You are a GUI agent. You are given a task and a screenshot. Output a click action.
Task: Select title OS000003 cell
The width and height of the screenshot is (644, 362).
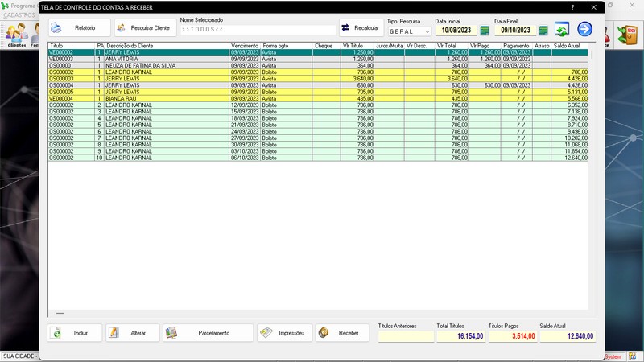72,79
